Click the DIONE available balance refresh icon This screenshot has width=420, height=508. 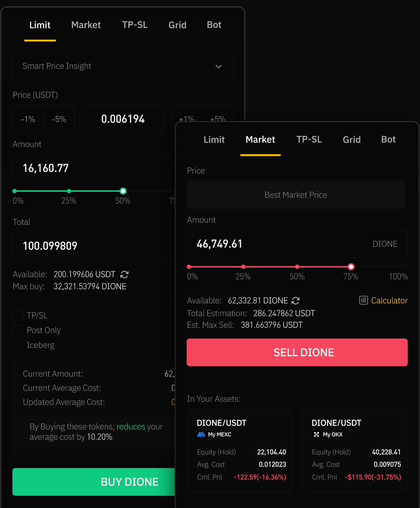pyautogui.click(x=296, y=300)
